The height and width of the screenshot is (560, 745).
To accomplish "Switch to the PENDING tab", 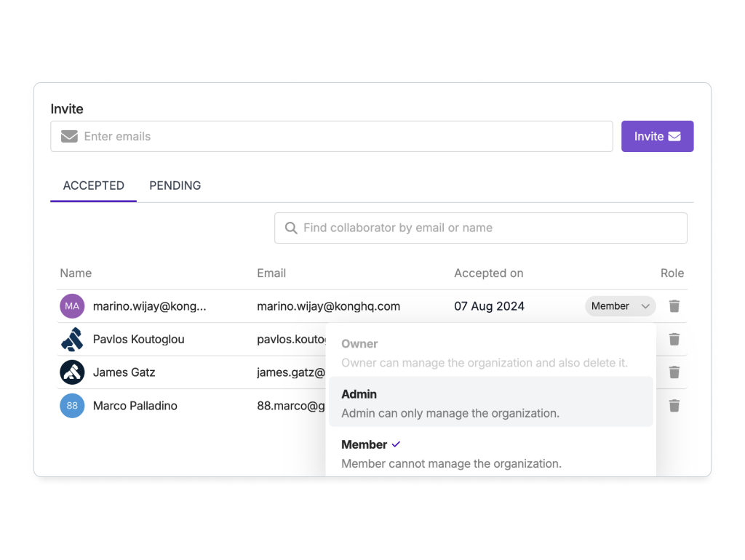I will pyautogui.click(x=175, y=185).
